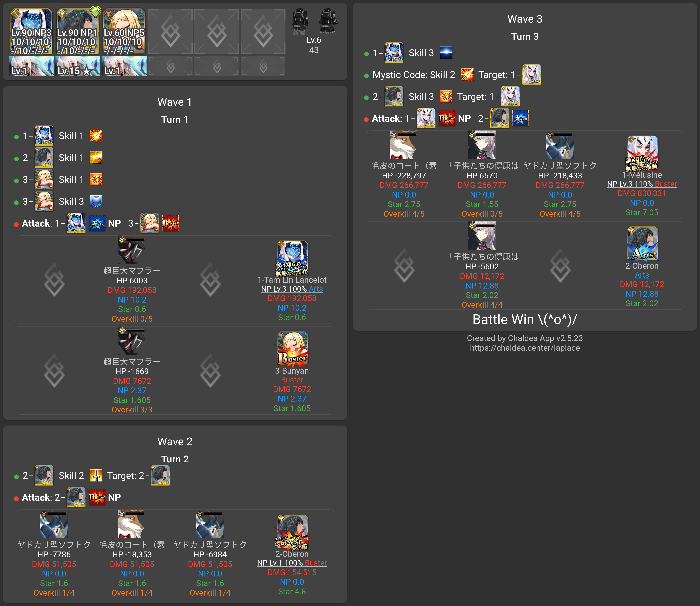The height and width of the screenshot is (606, 700).
Task: Click Bunyan's Skill 3 shield icon
Action: (x=96, y=202)
